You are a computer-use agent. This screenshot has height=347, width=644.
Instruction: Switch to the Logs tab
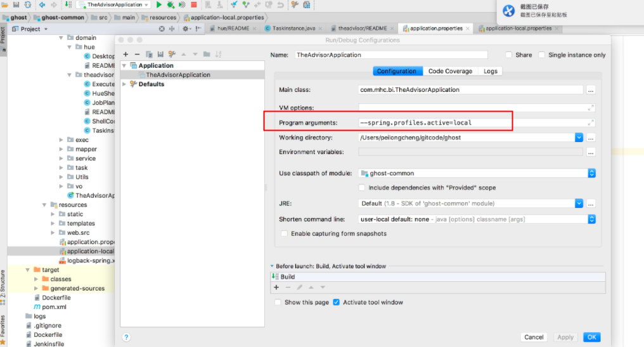tap(491, 71)
